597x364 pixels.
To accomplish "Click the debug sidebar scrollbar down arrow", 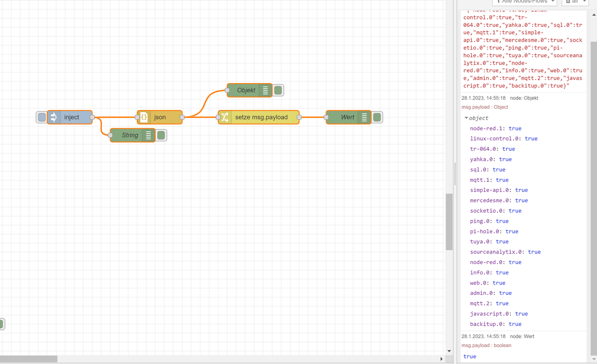I will coord(593,360).
